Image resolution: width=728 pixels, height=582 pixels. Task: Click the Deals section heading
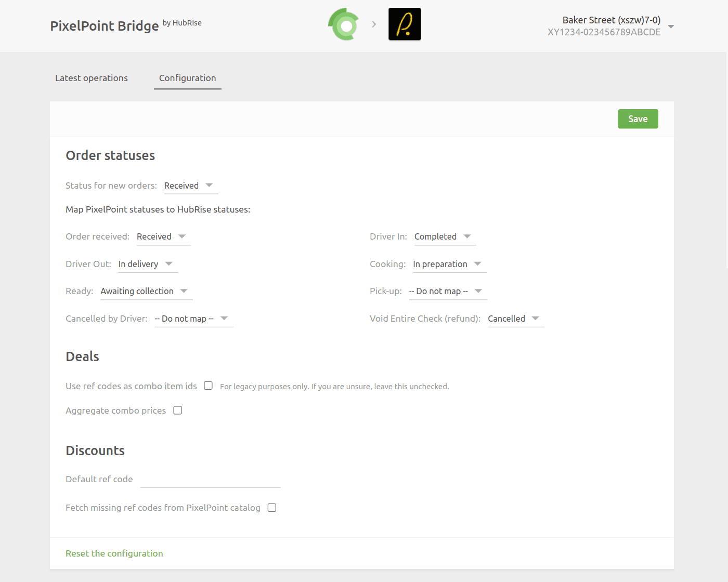[82, 356]
